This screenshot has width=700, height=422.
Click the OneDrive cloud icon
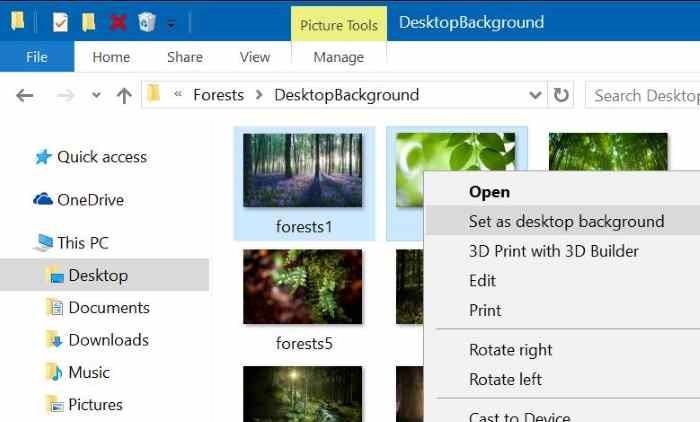[43, 199]
